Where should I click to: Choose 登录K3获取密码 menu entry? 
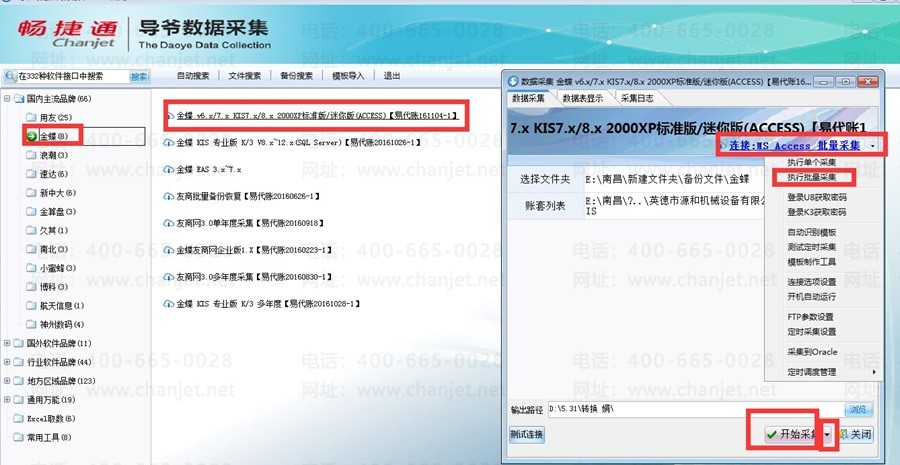(x=817, y=212)
